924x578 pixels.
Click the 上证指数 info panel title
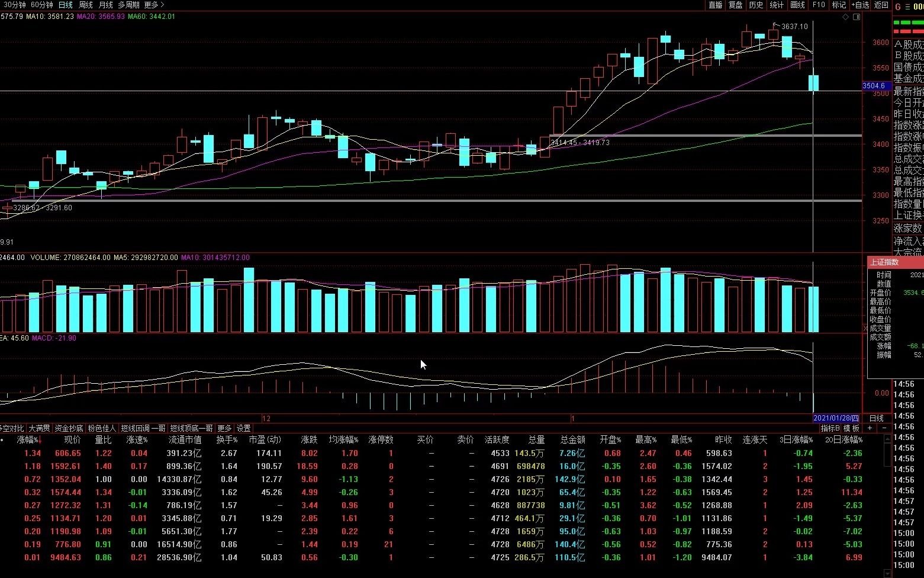[884, 262]
